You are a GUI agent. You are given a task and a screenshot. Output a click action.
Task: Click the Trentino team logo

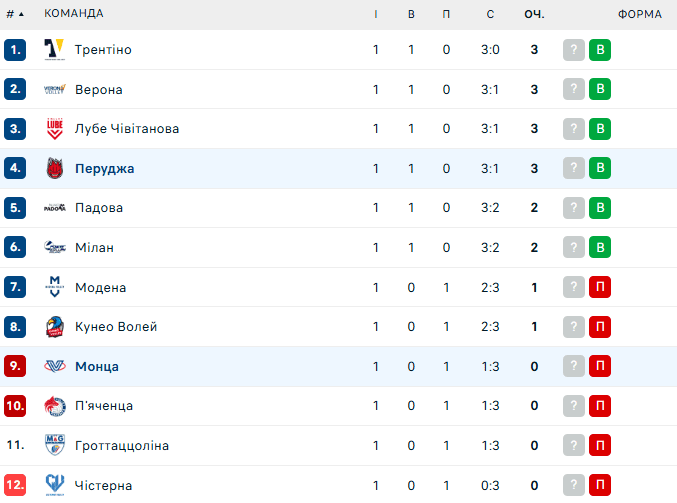(54, 50)
